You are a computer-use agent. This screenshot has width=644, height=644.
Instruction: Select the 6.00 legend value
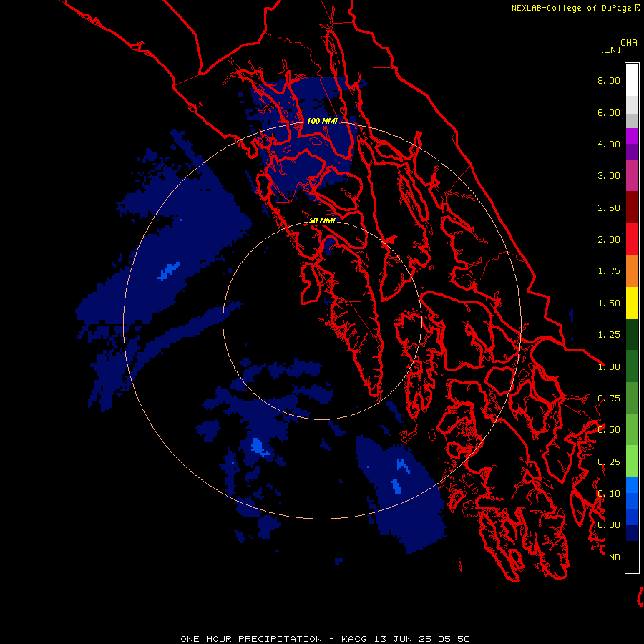609,112
